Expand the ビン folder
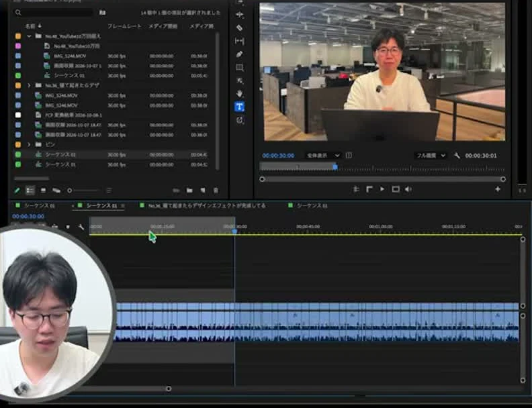 click(29, 145)
